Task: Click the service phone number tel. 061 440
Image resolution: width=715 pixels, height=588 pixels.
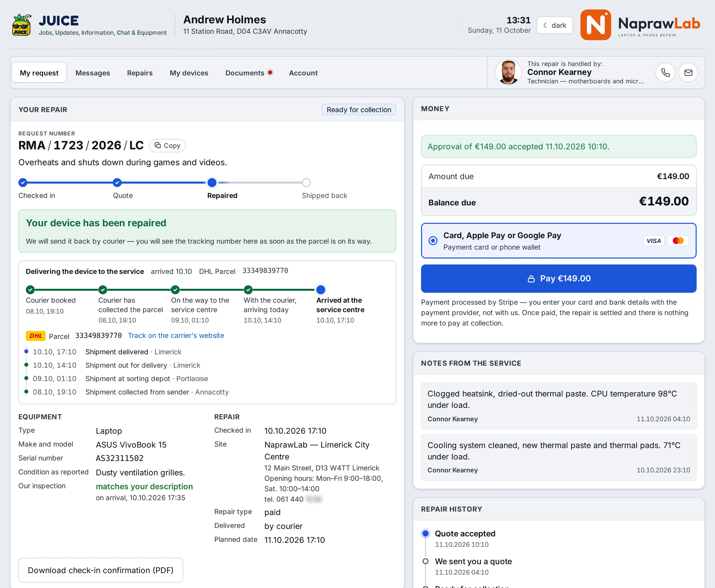Action: click(293, 499)
